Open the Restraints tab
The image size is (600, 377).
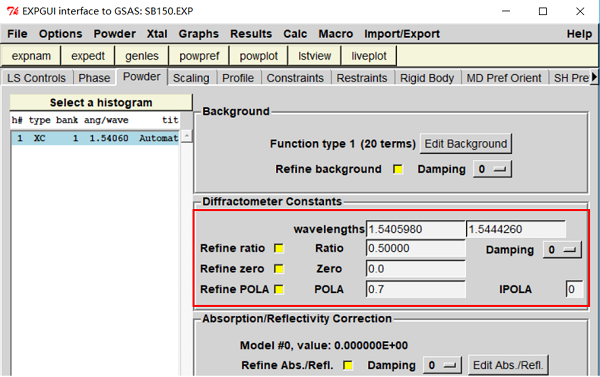click(362, 78)
